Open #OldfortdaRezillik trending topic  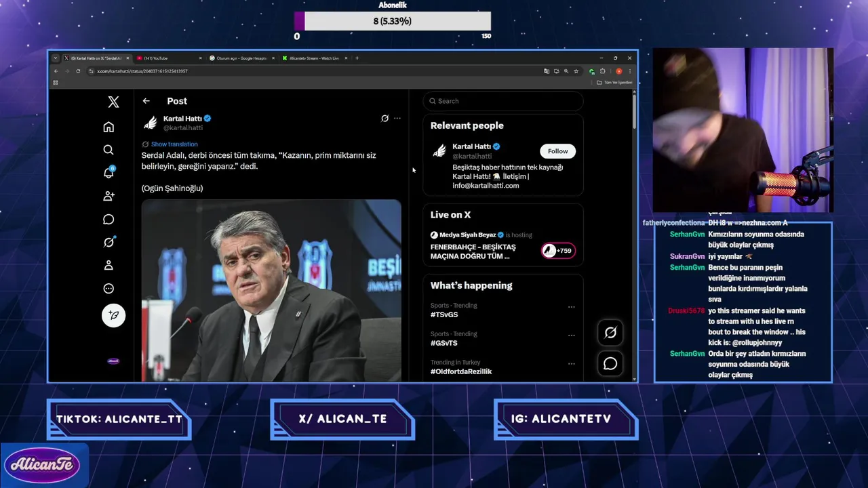click(x=461, y=371)
